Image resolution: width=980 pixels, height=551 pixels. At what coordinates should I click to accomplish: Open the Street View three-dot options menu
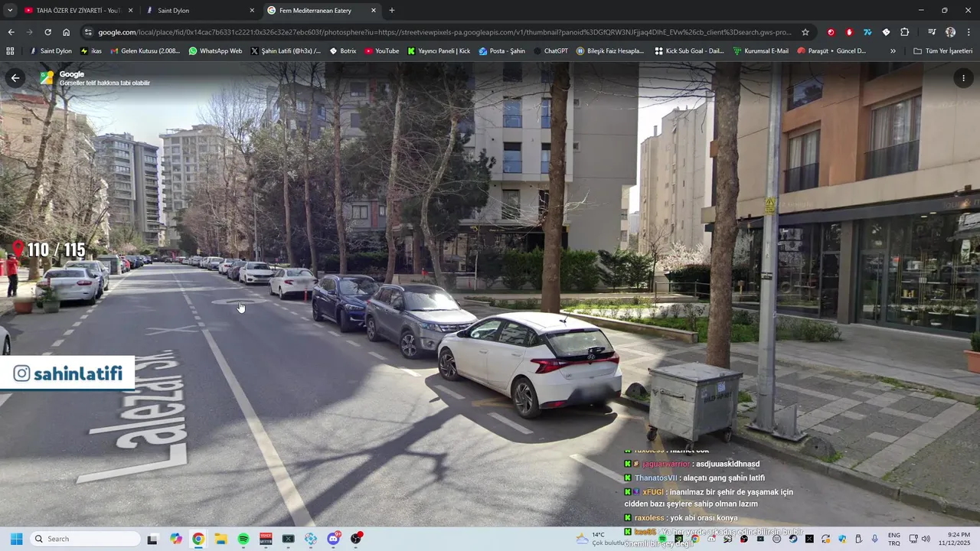[x=963, y=78]
